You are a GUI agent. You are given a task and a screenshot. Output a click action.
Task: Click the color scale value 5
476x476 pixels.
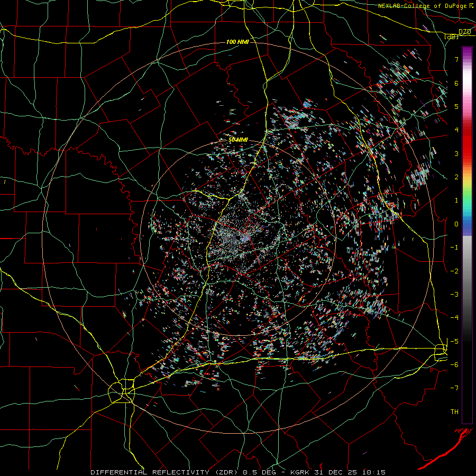[x=456, y=106]
